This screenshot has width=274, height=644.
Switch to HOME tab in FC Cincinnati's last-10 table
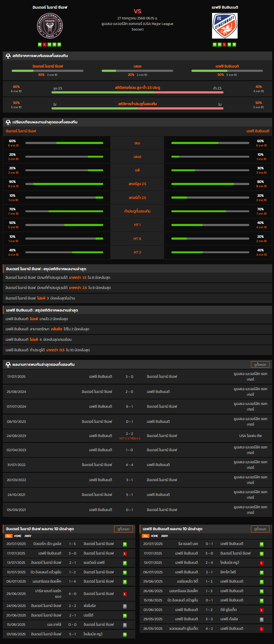(155, 536)
